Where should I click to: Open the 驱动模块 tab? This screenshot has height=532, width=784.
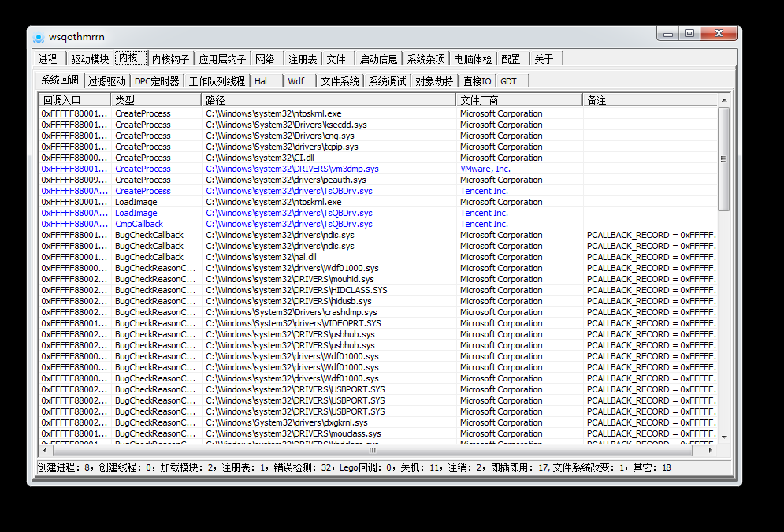point(90,59)
